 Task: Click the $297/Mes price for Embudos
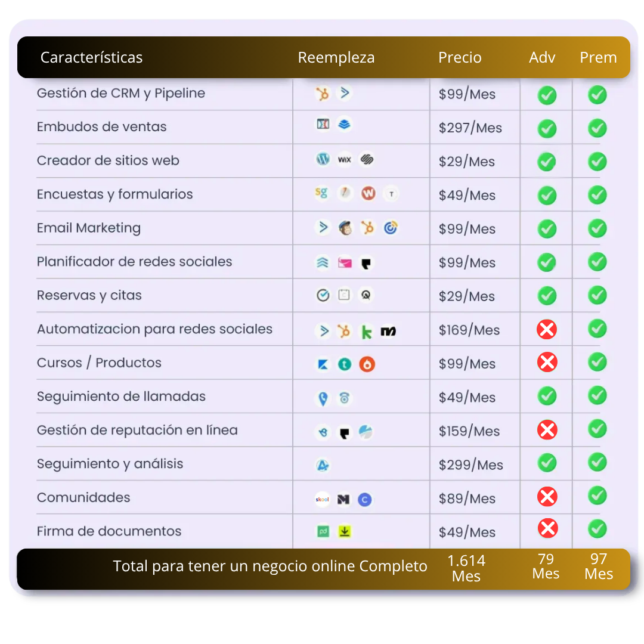[x=470, y=128]
